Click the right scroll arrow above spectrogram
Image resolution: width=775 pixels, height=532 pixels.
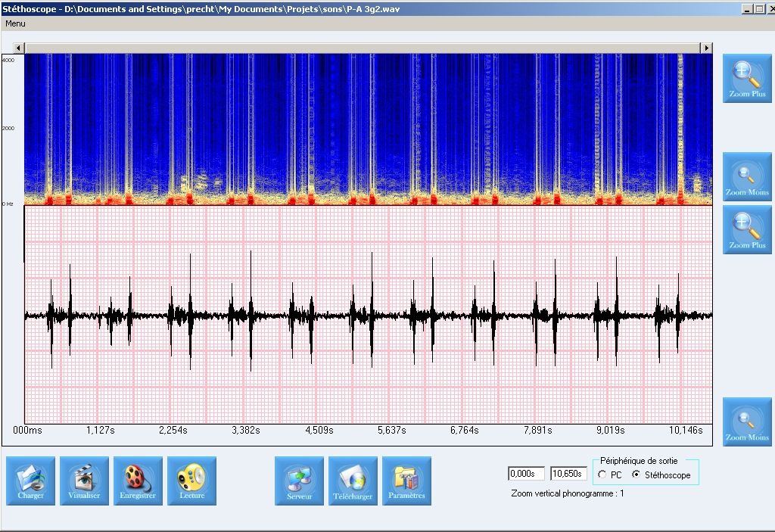click(x=706, y=48)
